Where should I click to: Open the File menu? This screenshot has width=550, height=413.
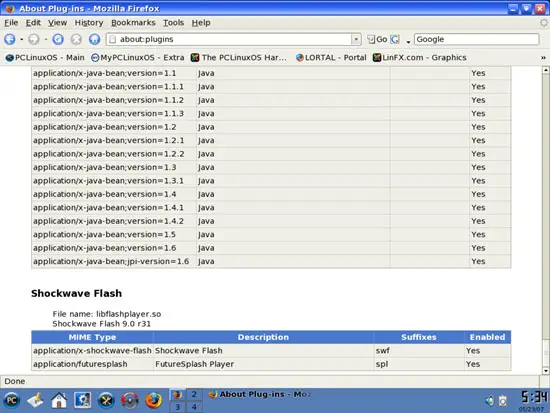[11, 23]
